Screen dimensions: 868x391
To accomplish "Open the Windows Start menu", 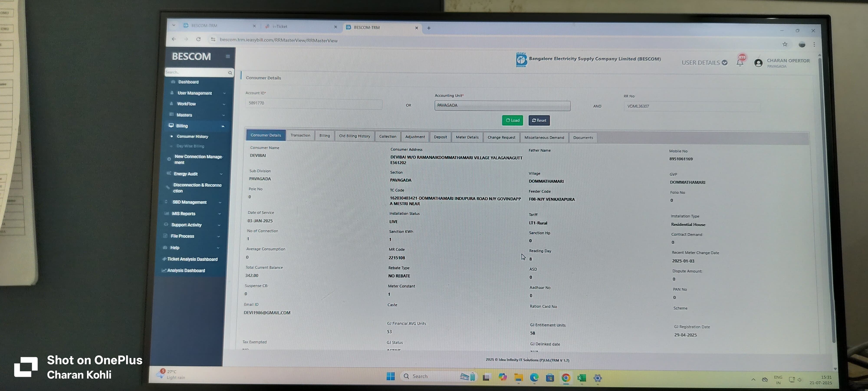I will pos(391,376).
